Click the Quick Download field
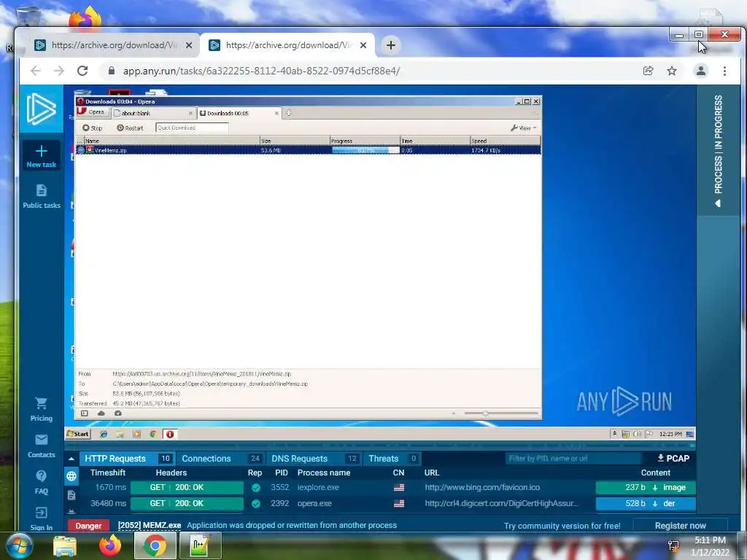This screenshot has width=747, height=560. (x=192, y=128)
